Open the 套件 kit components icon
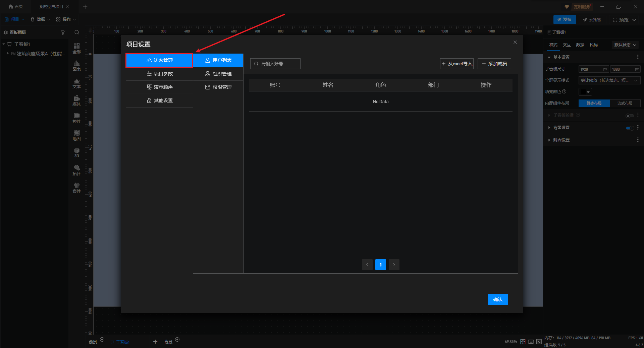644x348 pixels. 77,188
